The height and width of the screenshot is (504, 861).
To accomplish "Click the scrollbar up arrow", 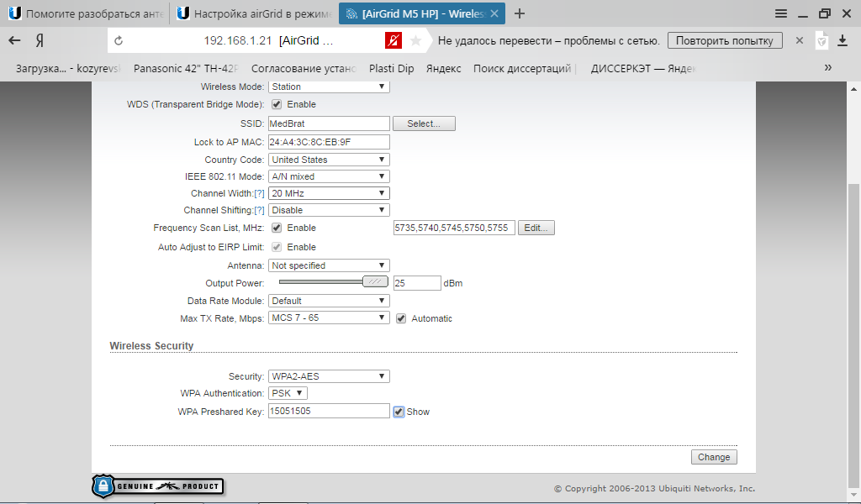I will point(854,88).
